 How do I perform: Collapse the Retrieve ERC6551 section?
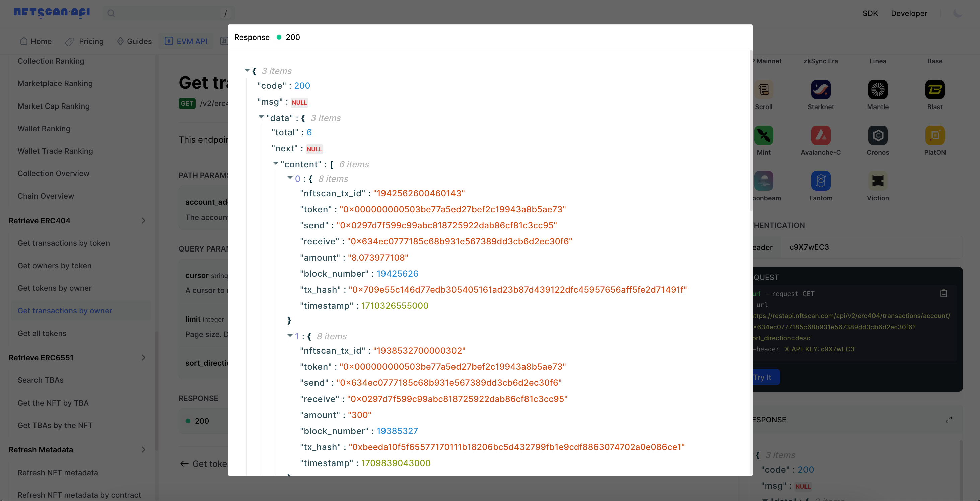(x=143, y=358)
